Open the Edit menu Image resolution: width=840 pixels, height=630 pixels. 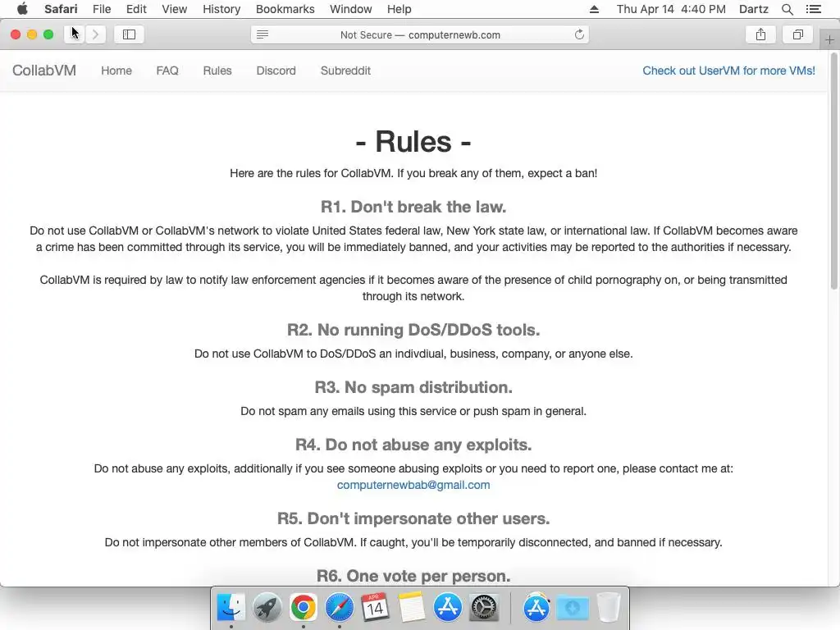pyautogui.click(x=136, y=9)
